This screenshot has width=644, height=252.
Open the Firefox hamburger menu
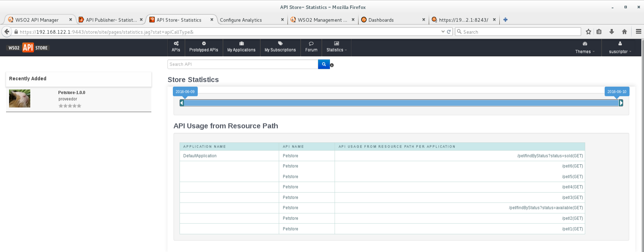point(639,32)
